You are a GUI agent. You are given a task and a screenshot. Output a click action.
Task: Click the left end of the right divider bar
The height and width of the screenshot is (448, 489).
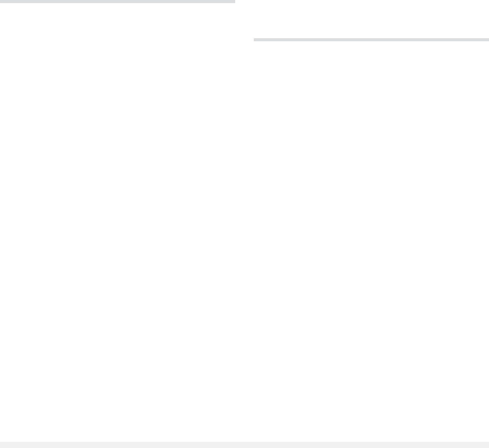coord(257,40)
